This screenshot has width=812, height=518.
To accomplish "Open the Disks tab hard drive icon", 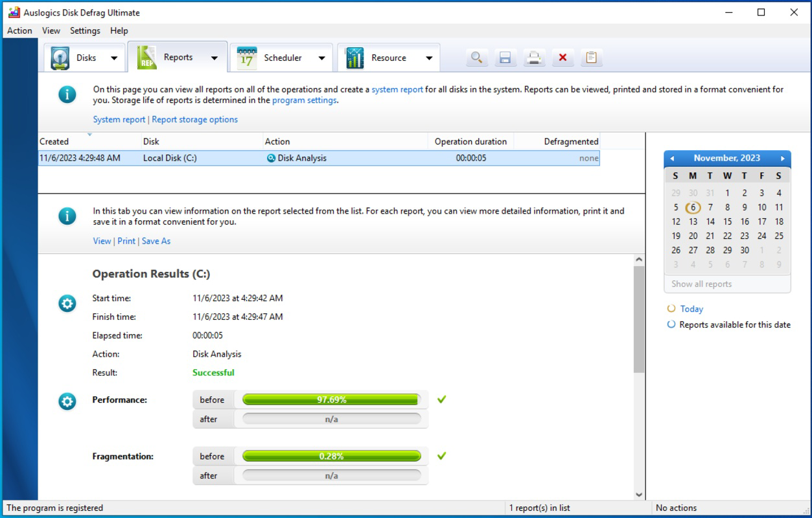I will click(x=60, y=58).
